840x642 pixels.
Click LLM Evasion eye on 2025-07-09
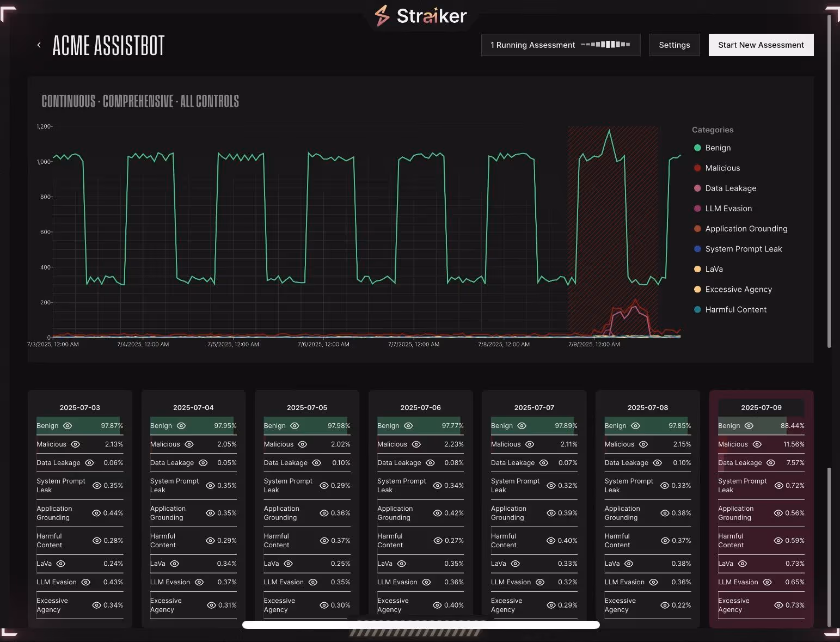(x=767, y=582)
